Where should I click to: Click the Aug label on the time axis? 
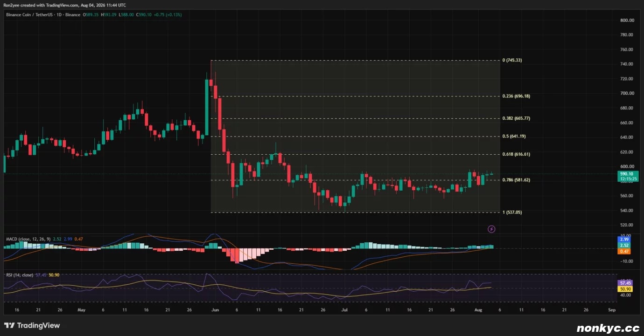coord(478,310)
